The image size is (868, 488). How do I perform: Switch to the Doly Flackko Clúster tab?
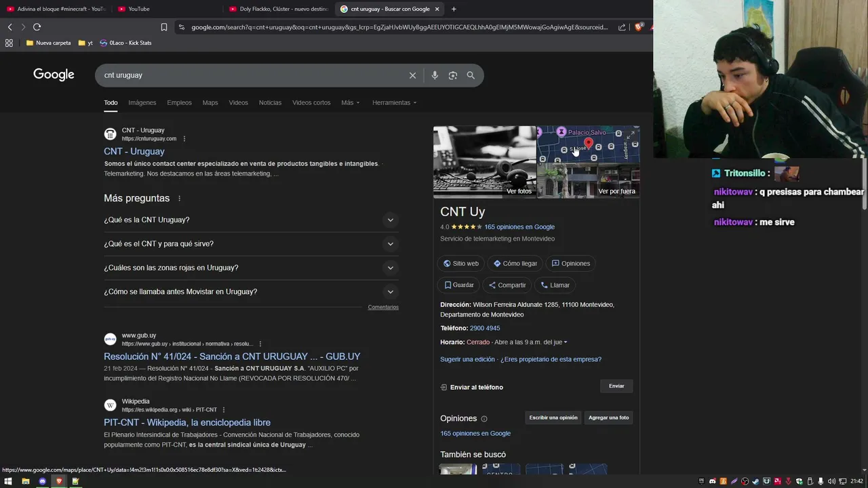(278, 9)
